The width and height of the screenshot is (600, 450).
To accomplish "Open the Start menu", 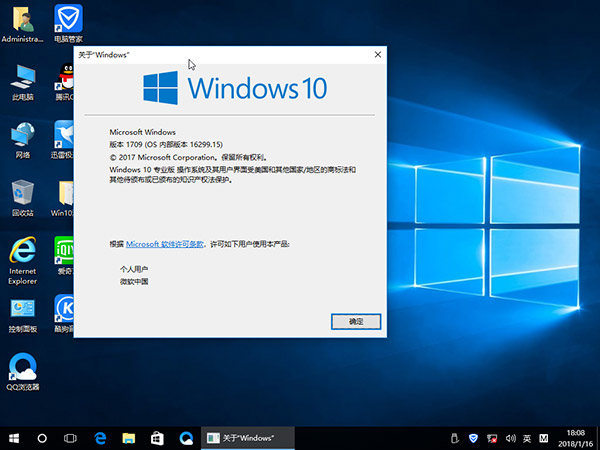I will 14,438.
